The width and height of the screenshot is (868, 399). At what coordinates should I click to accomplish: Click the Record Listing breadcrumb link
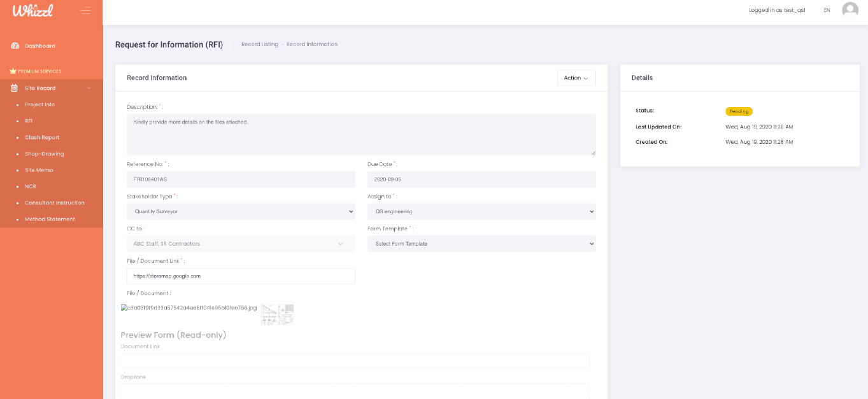tap(260, 44)
